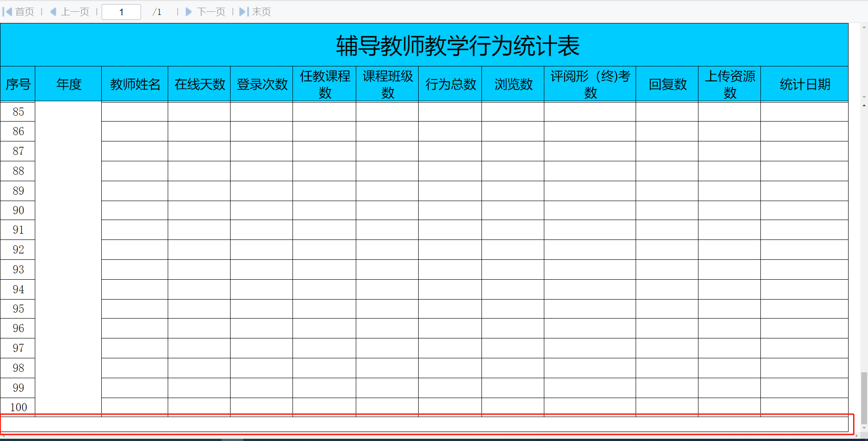Click the 评阅形(终)考数 column header
This screenshot has width=868, height=441.
590,84
